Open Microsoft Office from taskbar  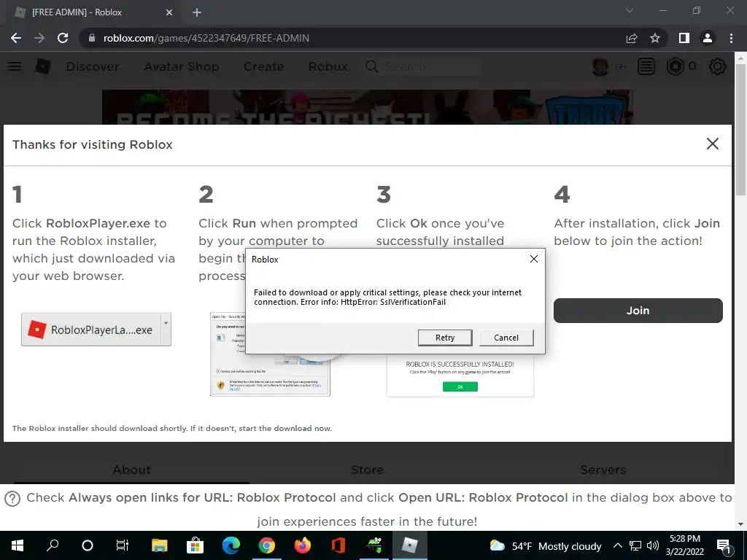[x=338, y=545]
